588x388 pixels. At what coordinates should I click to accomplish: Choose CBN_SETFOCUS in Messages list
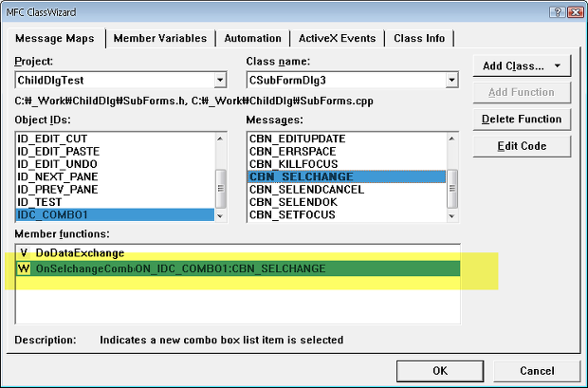(347, 214)
